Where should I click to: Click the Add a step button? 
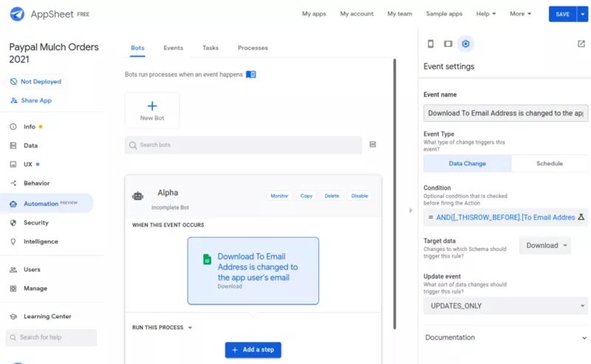click(x=253, y=350)
